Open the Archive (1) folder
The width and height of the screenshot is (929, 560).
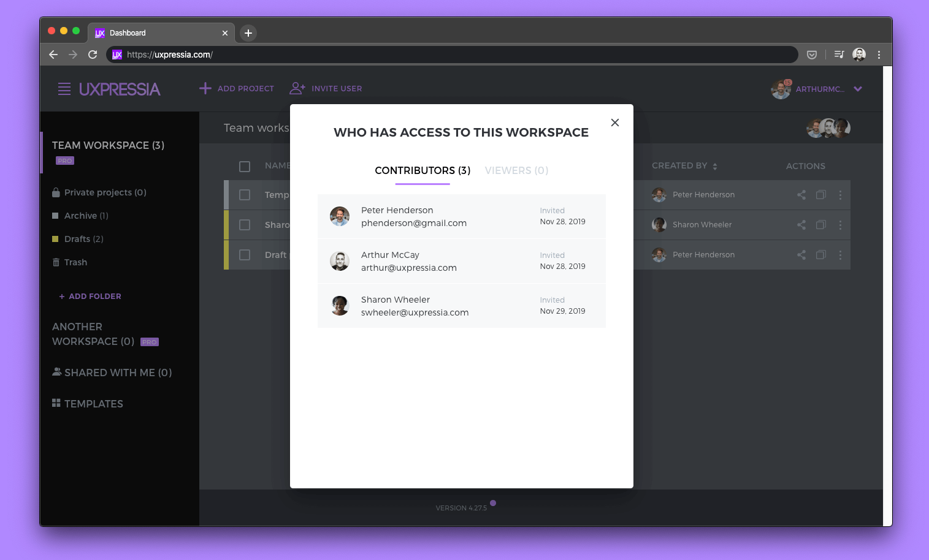(x=86, y=216)
